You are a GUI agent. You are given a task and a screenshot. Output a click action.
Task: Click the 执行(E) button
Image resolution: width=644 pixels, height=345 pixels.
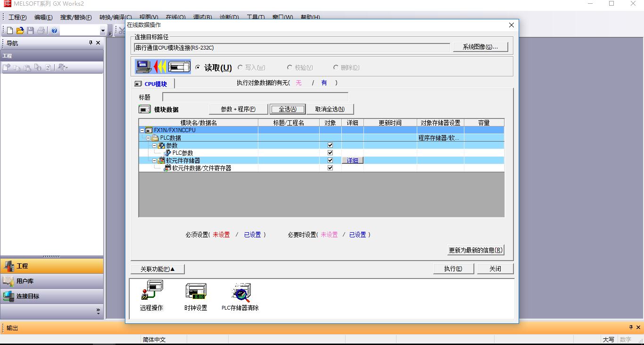click(453, 269)
